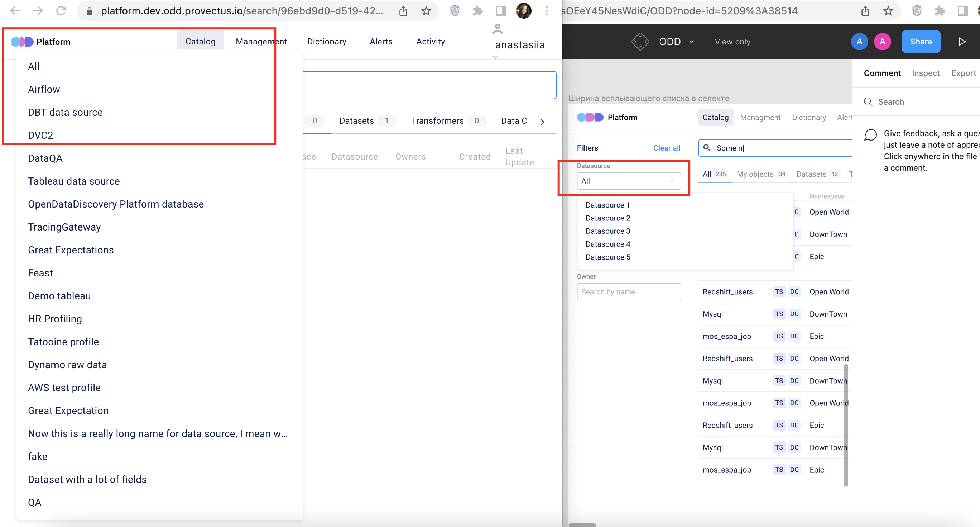Click the share page icon in left address bar
The width and height of the screenshot is (980, 527).
403,11
